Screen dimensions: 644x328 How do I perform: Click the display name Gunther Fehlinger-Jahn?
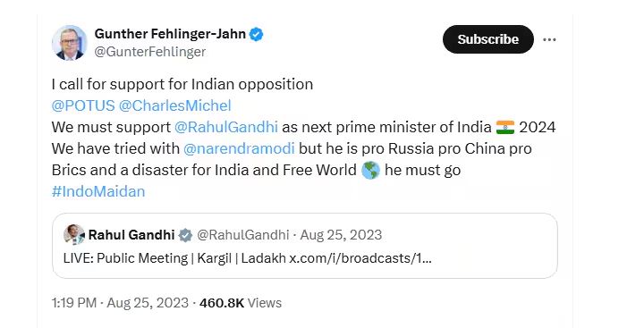pos(170,34)
